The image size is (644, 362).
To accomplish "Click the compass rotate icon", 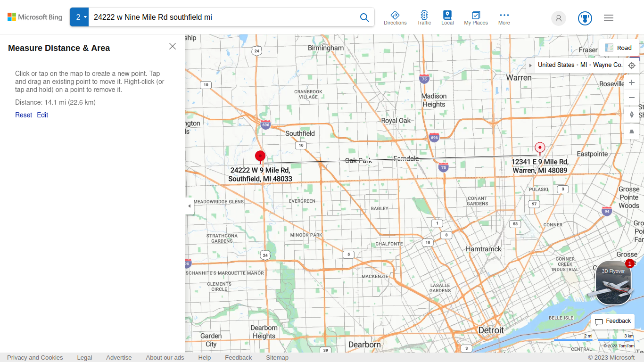I will pyautogui.click(x=632, y=115).
